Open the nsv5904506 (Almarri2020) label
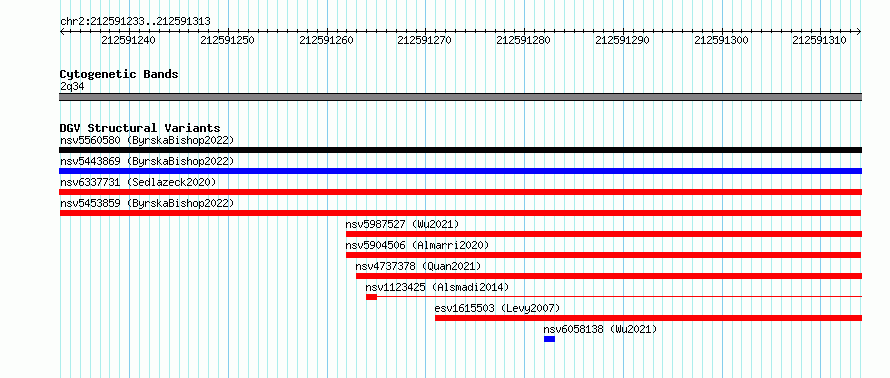 click(x=417, y=245)
